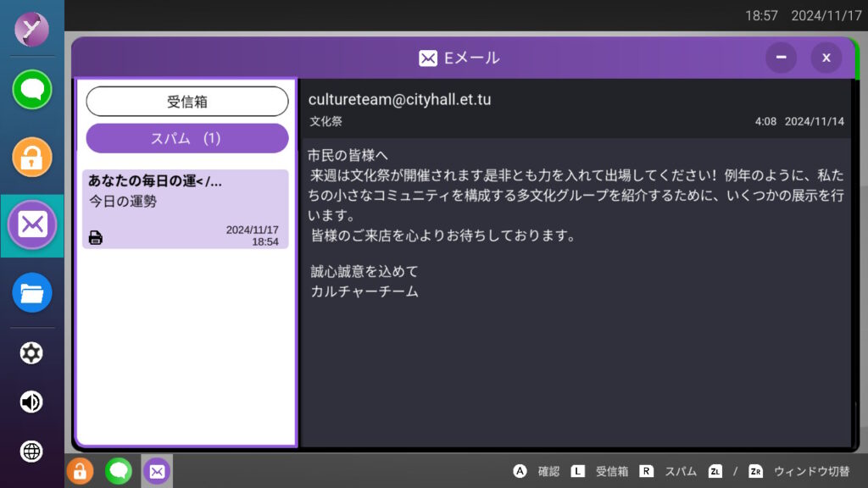Open settings gear in sidebar

[31, 353]
